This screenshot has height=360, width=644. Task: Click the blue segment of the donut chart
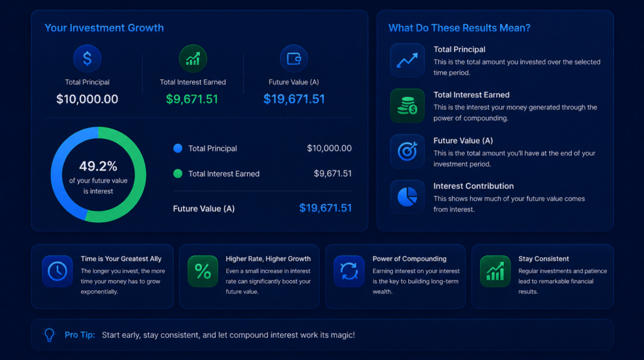click(x=57, y=175)
